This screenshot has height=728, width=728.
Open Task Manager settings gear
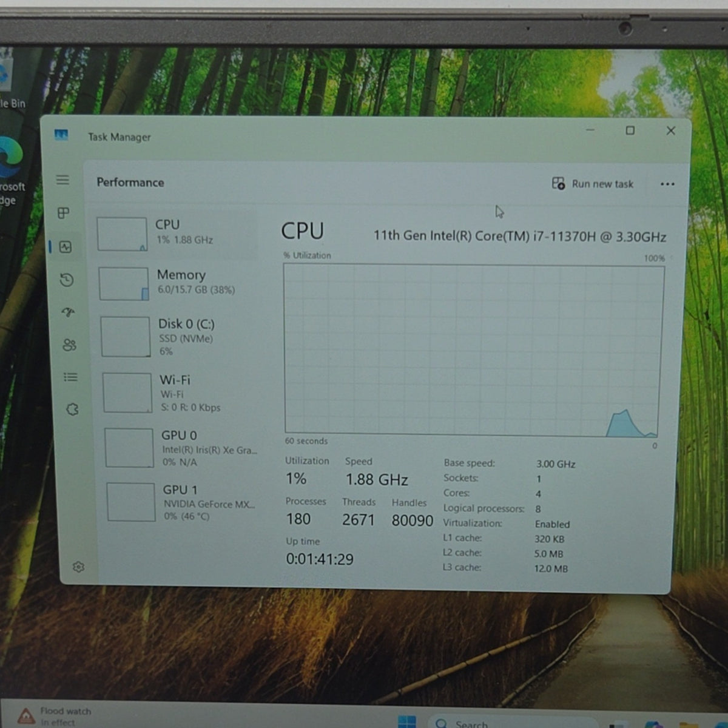[78, 567]
